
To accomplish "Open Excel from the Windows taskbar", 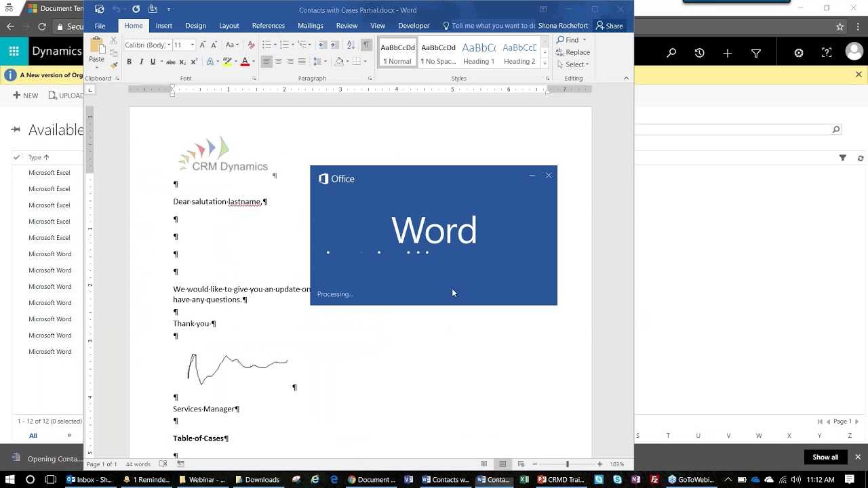I will point(524,479).
